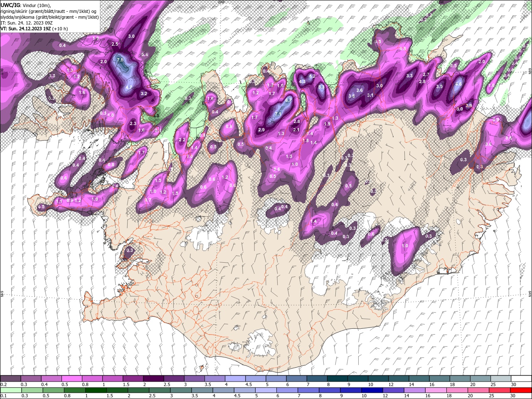Click the 4.2 map value
532x399 pixels.
click(313, 76)
